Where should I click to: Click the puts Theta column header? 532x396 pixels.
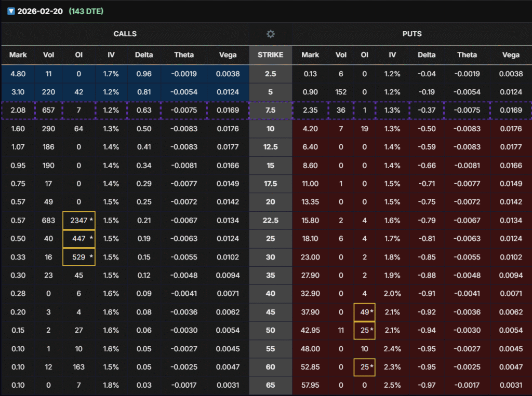point(467,55)
